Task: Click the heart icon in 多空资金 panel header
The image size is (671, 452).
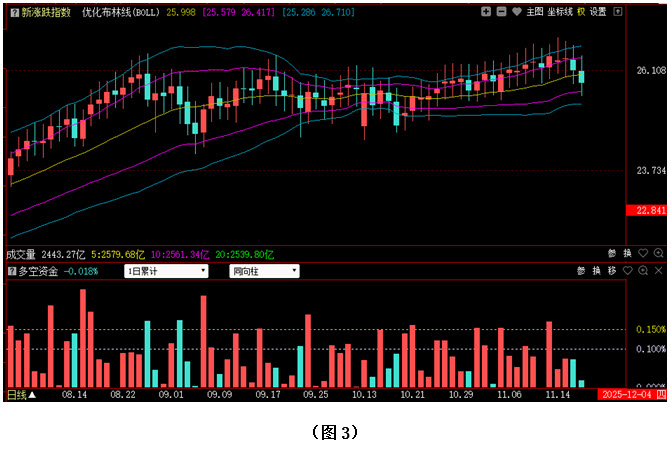Action: [x=627, y=271]
